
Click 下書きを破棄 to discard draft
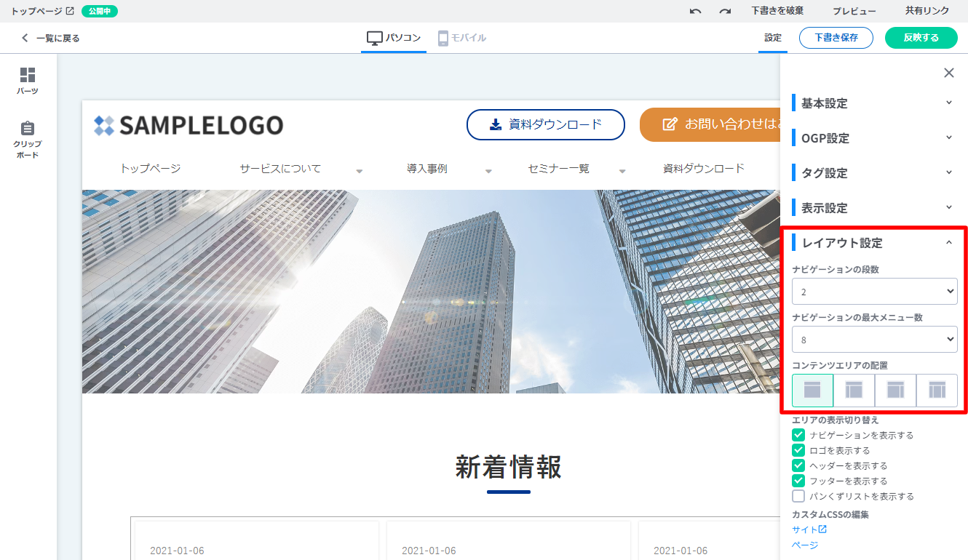pyautogui.click(x=777, y=11)
